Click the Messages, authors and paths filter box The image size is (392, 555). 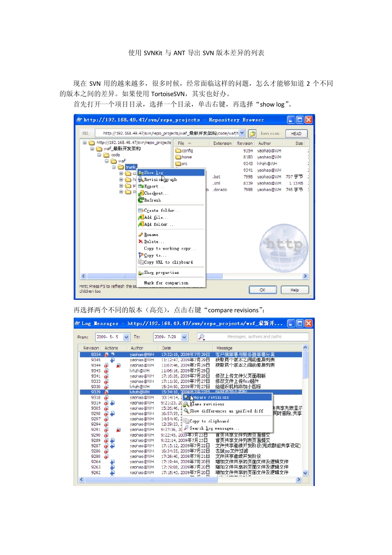(253, 337)
